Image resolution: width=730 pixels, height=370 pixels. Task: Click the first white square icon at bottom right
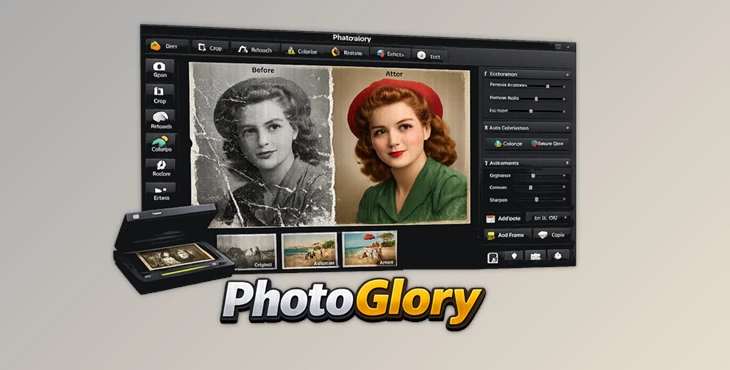[x=493, y=258]
